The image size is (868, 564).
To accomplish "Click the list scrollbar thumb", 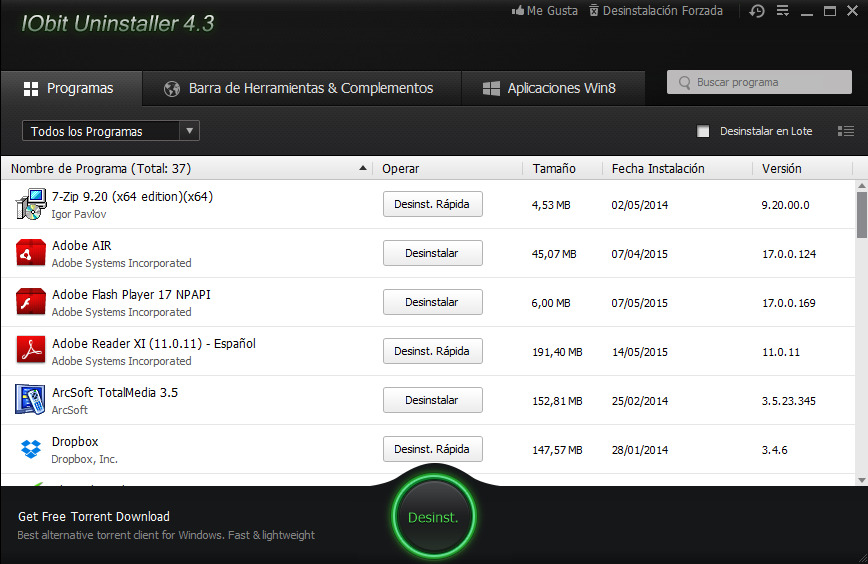I will [x=861, y=215].
